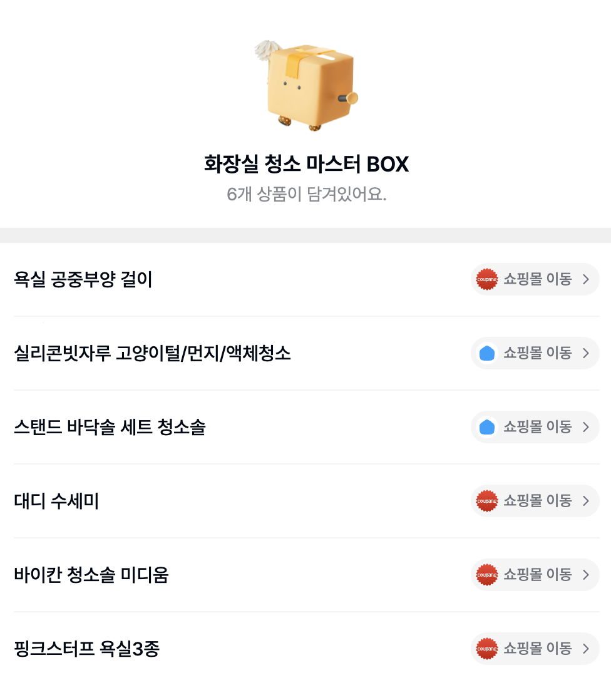
Task: Click the Coupang icon for 핑크스터프 욕실3종
Action: [x=486, y=649]
